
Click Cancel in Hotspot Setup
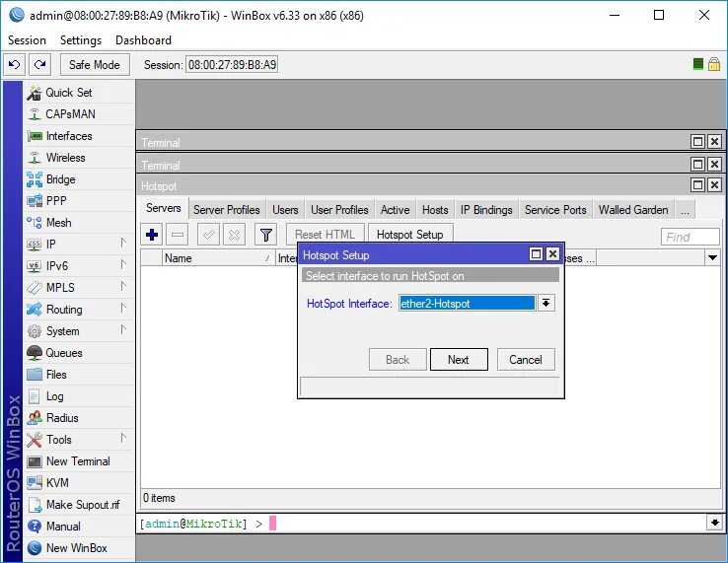526,360
